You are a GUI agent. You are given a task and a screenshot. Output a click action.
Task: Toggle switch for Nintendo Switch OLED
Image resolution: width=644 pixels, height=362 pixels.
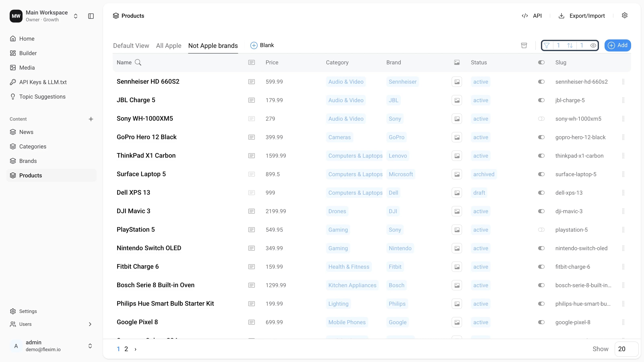[x=541, y=248]
